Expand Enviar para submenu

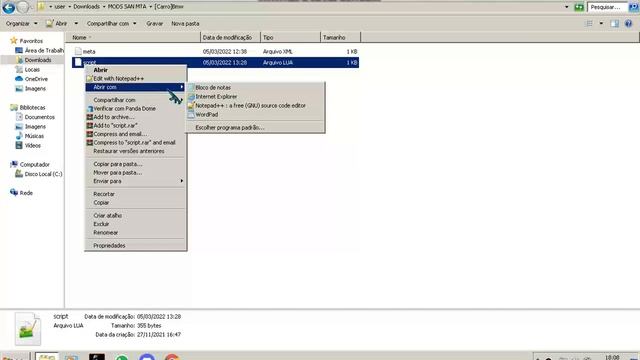135,181
